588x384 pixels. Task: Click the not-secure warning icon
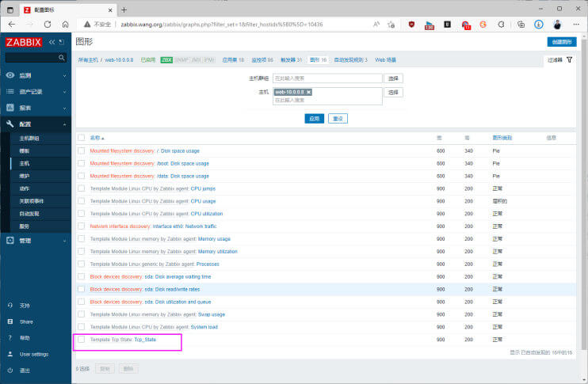click(x=87, y=25)
